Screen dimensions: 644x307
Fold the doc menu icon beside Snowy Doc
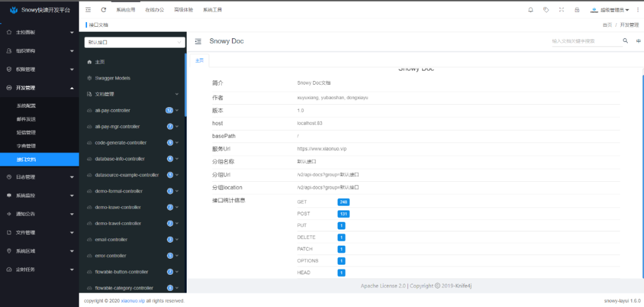[199, 41]
